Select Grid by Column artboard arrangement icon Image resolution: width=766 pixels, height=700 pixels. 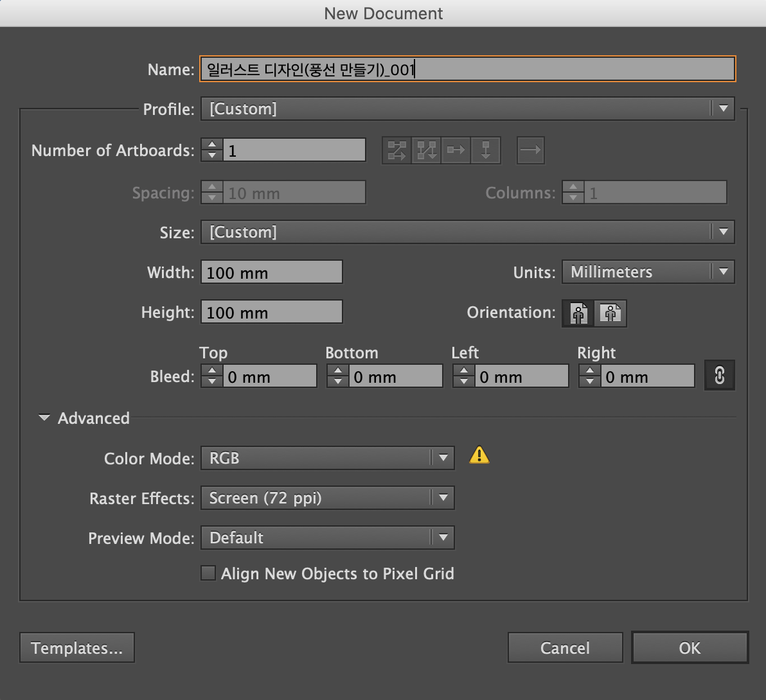(427, 150)
